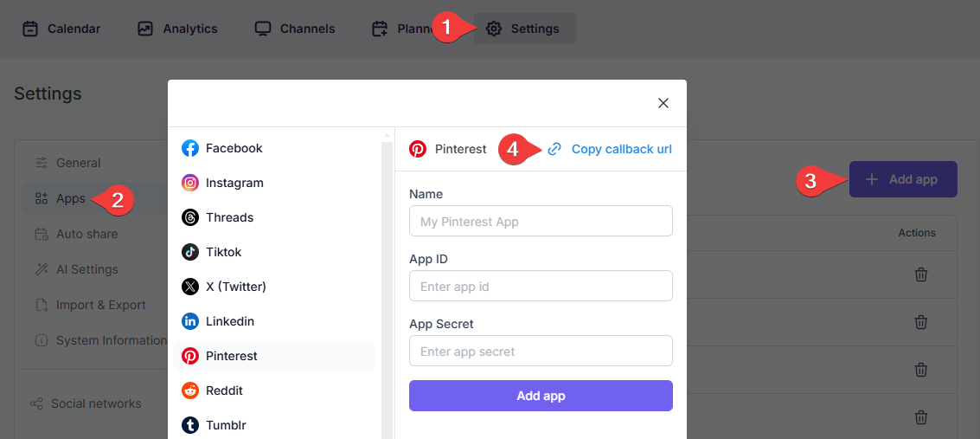The width and height of the screenshot is (980, 439).
Task: Click the Tiktok logo icon
Action: (x=190, y=252)
